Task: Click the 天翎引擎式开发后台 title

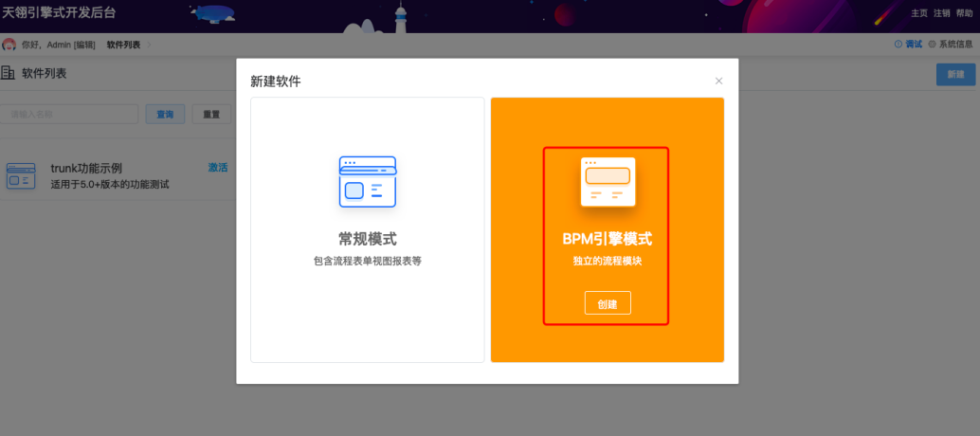Action: [60, 12]
